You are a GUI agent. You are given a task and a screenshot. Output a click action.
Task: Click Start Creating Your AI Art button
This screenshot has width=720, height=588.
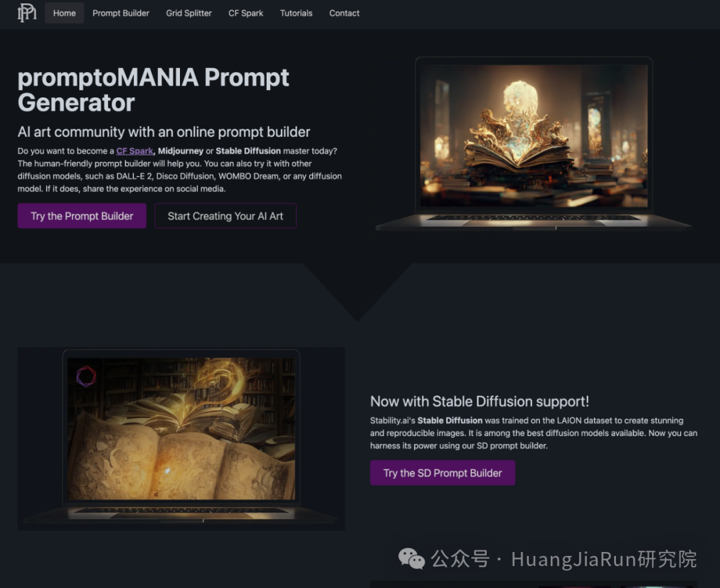click(225, 216)
